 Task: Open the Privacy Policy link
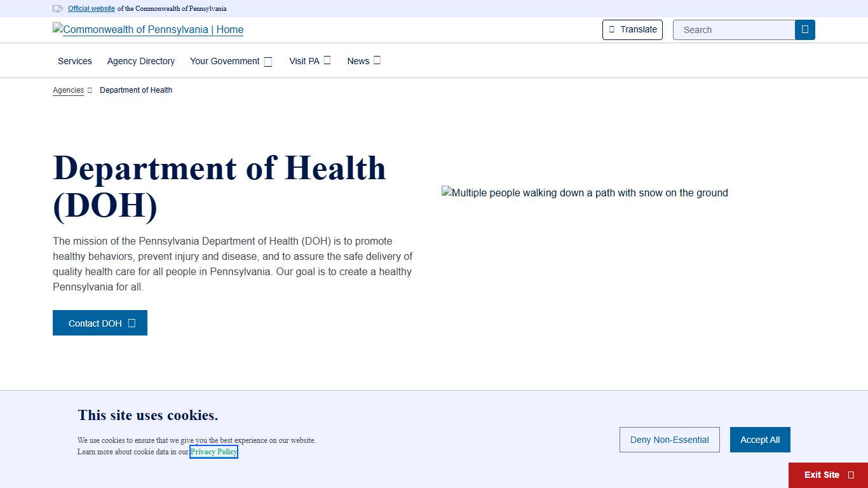tap(214, 452)
